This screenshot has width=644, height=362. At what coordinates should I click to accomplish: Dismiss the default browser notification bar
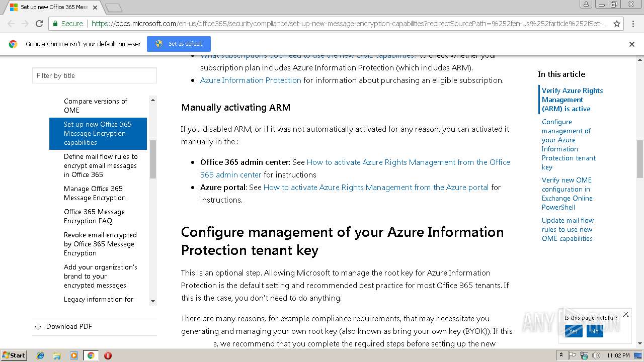(632, 44)
